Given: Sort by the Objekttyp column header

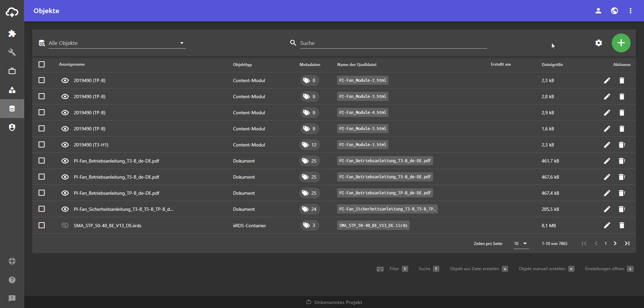Looking at the screenshot, I should 243,65.
